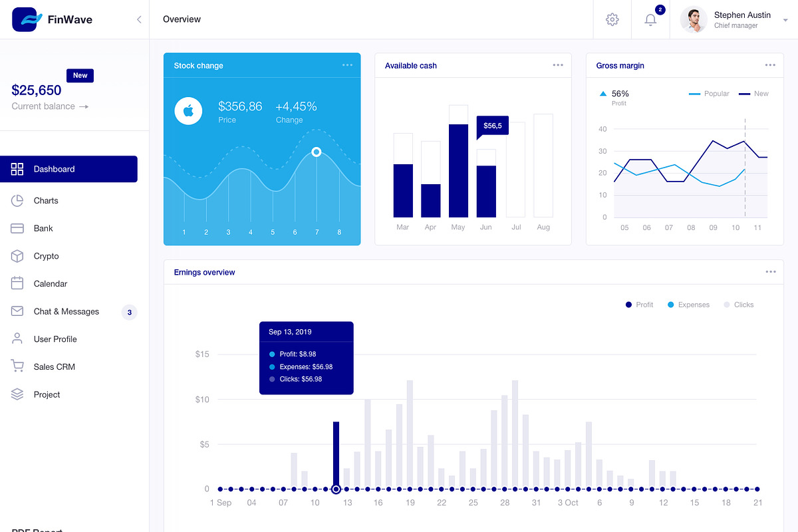
Task: Click the User Profile person icon
Action: [x=17, y=338]
